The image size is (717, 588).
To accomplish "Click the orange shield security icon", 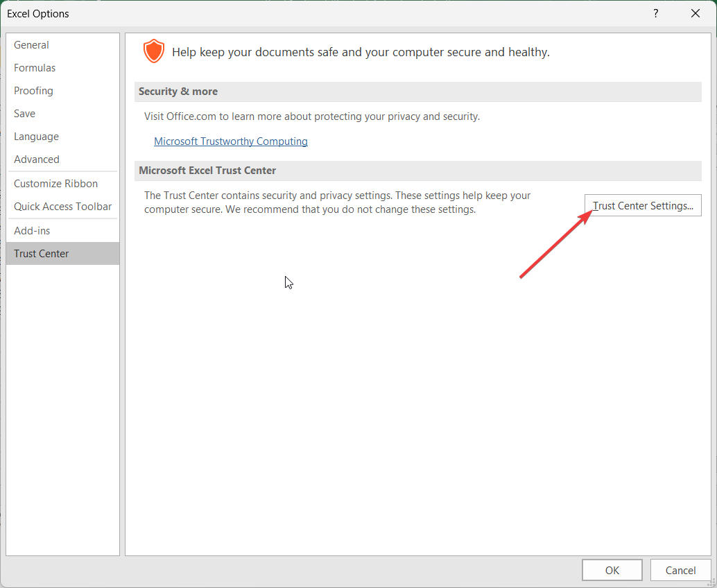I will point(154,51).
